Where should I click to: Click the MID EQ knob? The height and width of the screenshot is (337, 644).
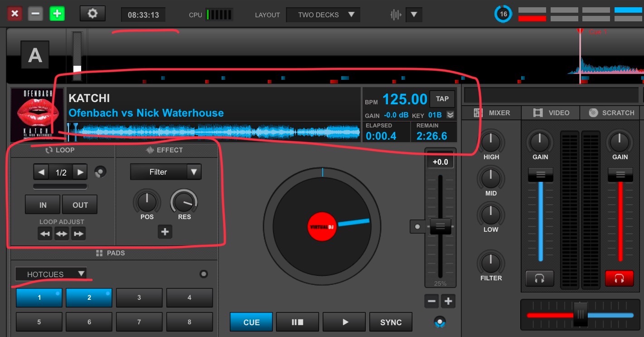pos(491,178)
